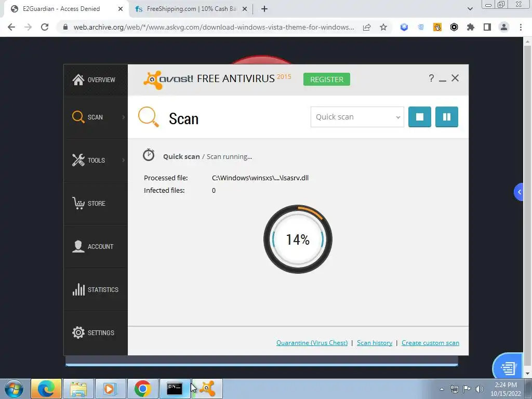Open Chrome three-dot menu
Screen dimensions: 532x399
pos(521,27)
